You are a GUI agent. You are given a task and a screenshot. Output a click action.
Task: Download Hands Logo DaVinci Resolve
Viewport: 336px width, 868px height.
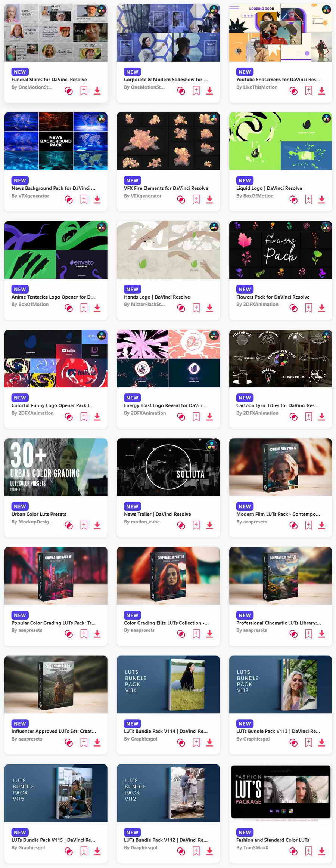(x=209, y=308)
